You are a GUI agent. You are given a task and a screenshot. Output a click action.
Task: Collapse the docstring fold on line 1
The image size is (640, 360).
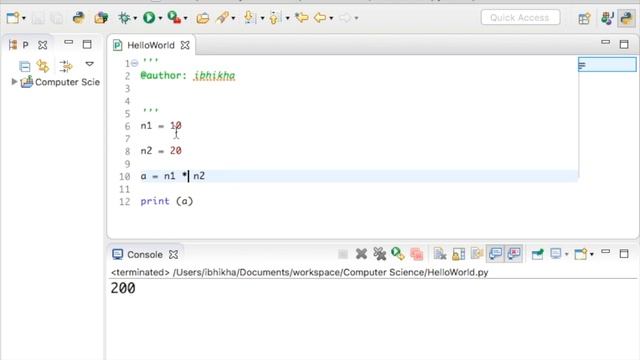[134, 63]
